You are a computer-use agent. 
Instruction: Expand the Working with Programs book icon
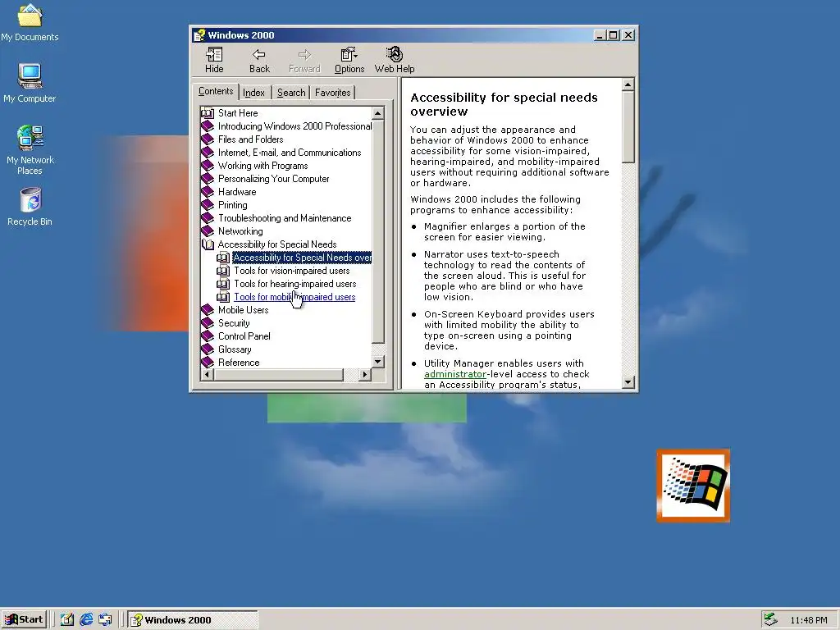coord(208,166)
